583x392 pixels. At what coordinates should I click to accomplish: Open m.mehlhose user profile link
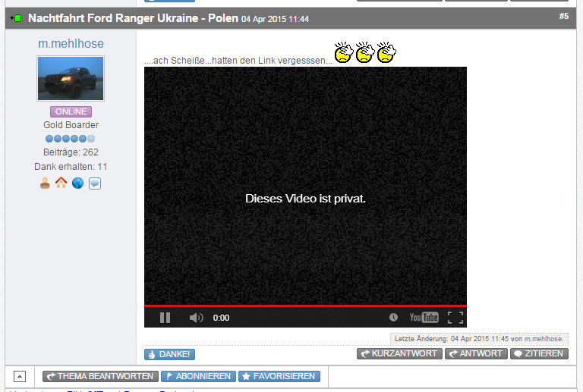[71, 43]
